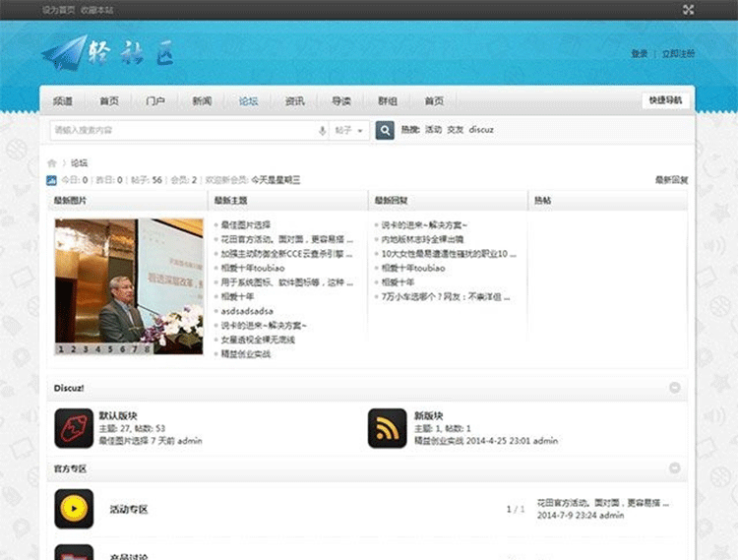The height and width of the screenshot is (560, 738).
Task: Click the blue statistics chart icon
Action: click(x=51, y=180)
